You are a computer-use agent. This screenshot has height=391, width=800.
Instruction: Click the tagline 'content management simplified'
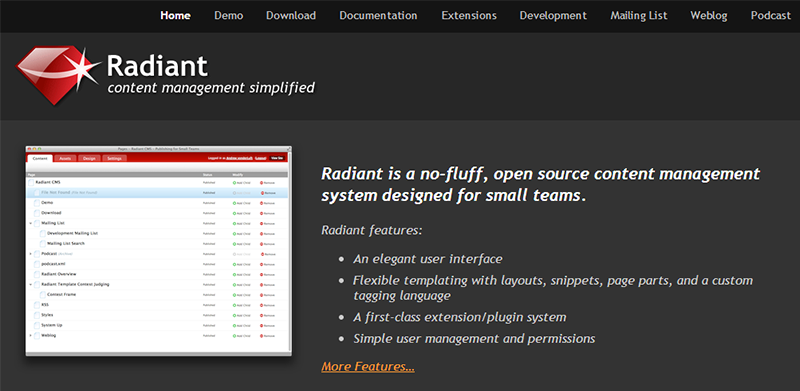click(x=211, y=88)
